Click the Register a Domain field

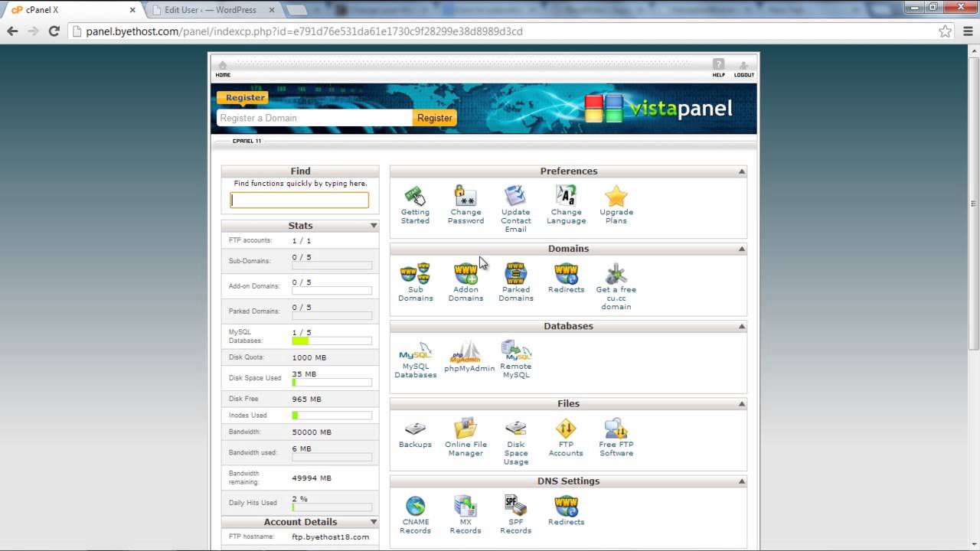pos(315,118)
